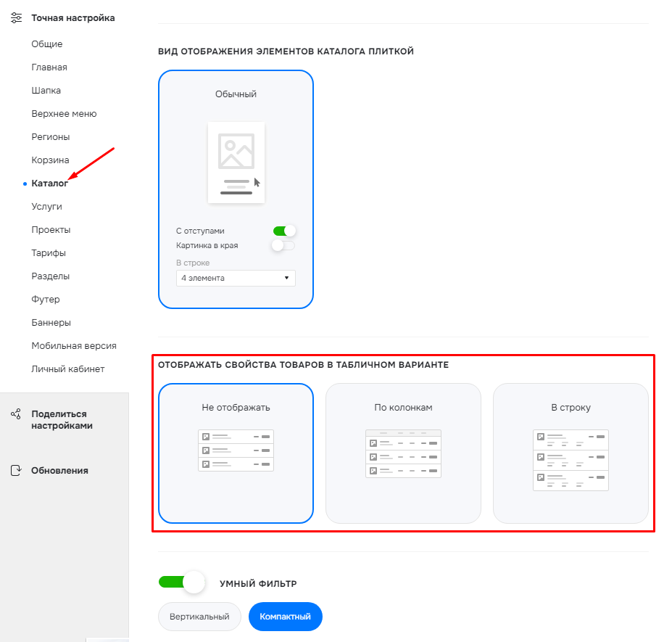Choose the 'Обычный' tile display card
This screenshot has width=672, height=642.
tap(236, 189)
